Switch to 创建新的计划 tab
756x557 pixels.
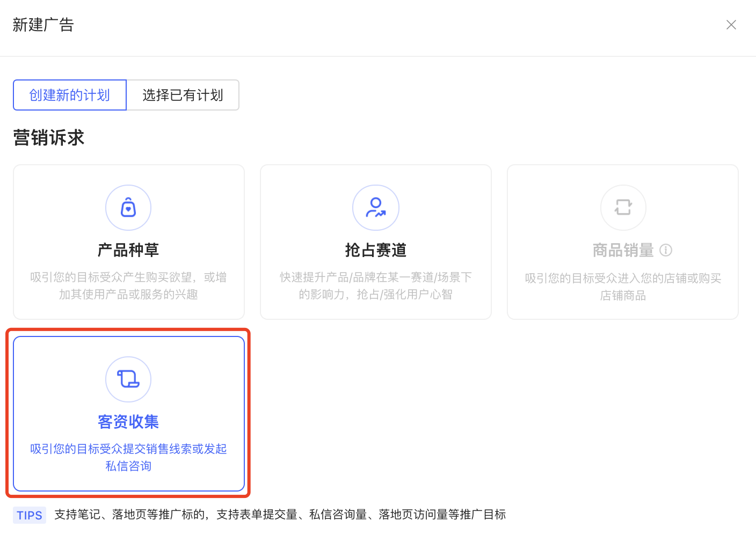click(70, 95)
